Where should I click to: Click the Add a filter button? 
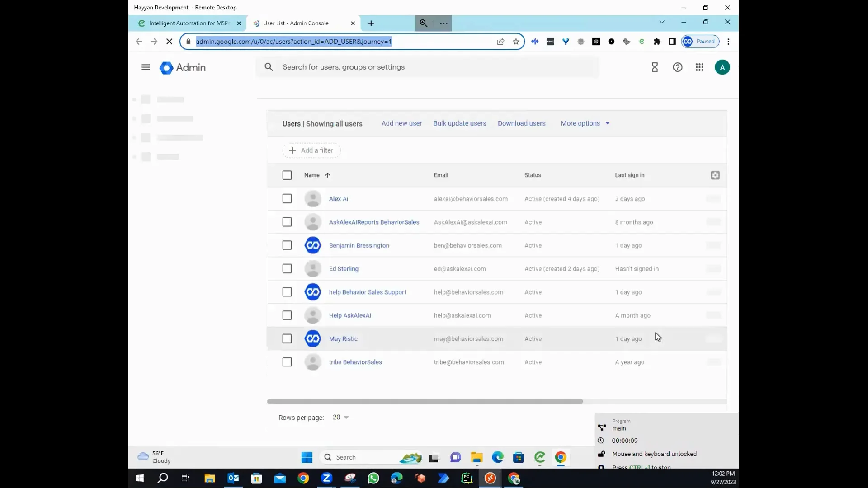click(311, 150)
